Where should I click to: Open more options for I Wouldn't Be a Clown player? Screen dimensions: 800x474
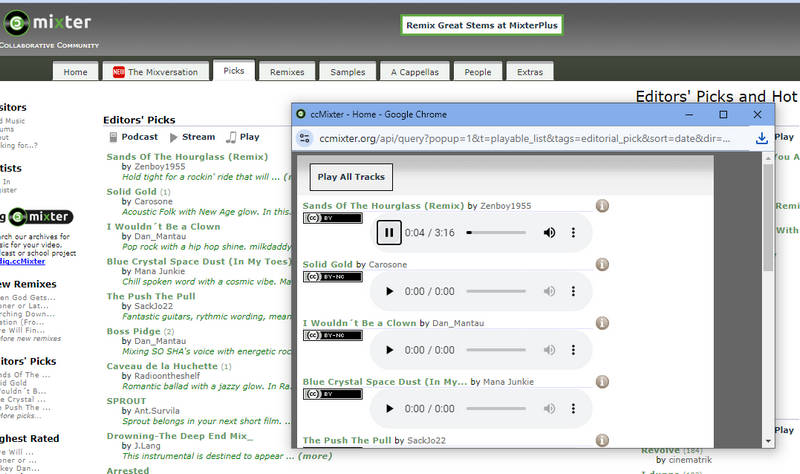point(573,350)
